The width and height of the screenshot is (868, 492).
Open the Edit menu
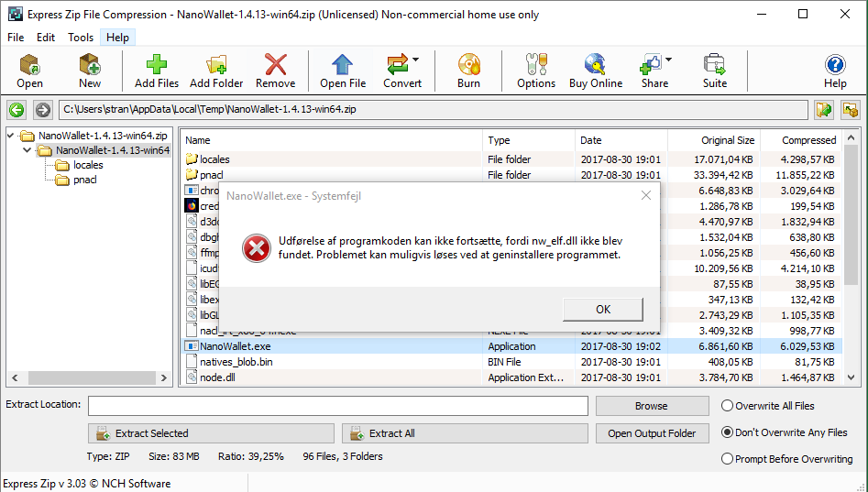[46, 37]
